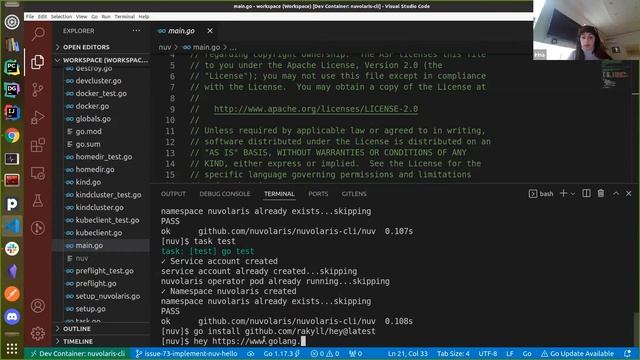Viewport: 640px width, 360px height.
Task: Open the File menu
Action: (x=30, y=17)
